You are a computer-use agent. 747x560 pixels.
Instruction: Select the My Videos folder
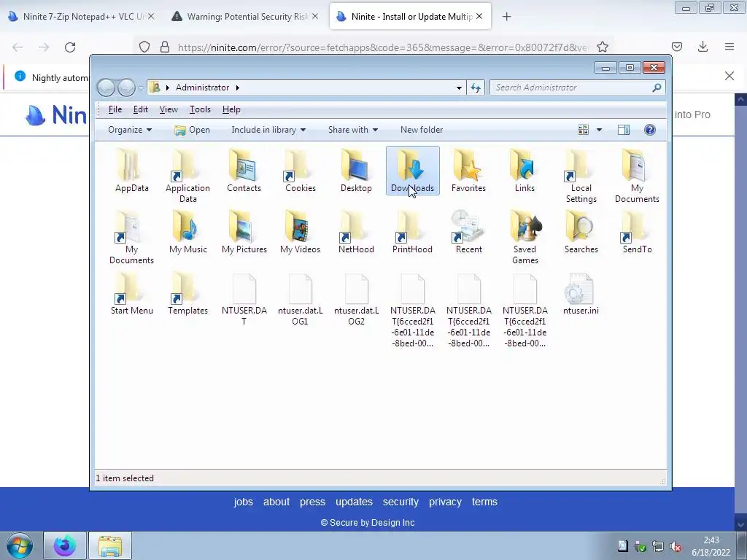[x=300, y=232]
